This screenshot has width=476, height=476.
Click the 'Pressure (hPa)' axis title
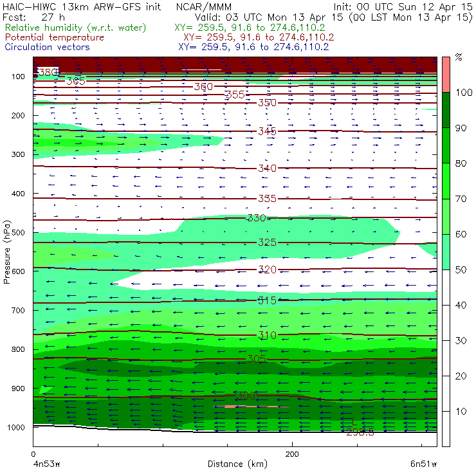(7, 252)
